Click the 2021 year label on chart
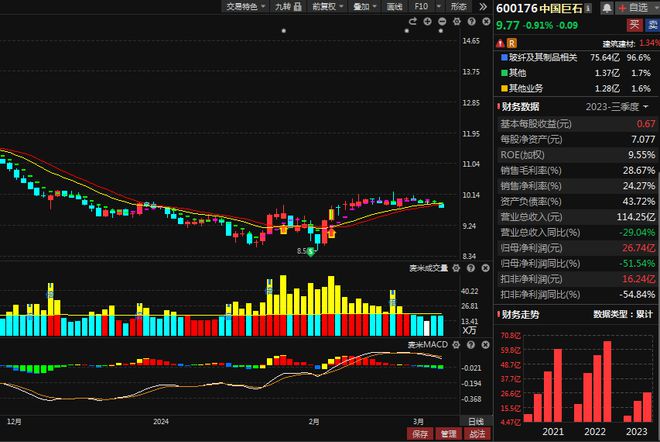660x442 pixels. tap(553, 431)
